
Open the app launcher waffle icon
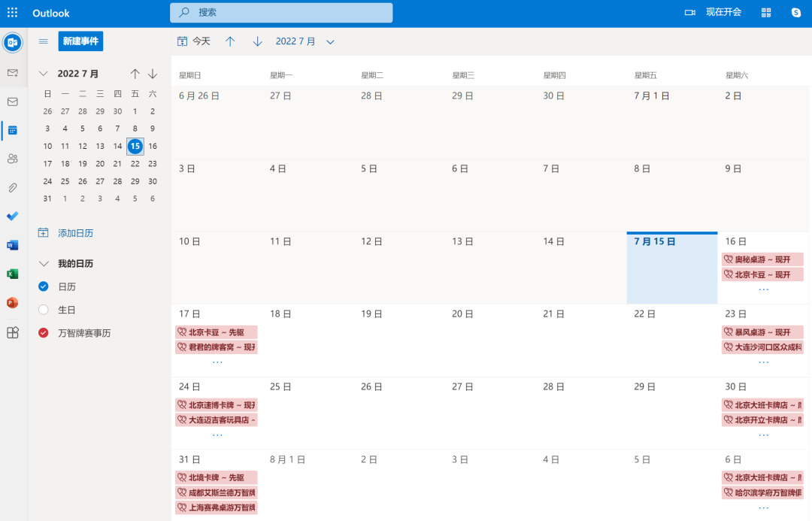[12, 13]
